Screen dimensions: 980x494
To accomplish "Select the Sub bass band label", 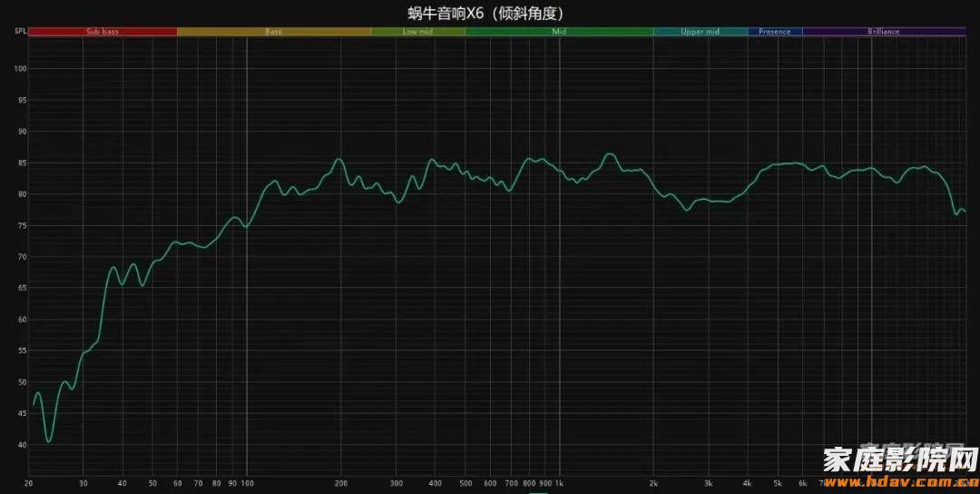I will coord(103,31).
